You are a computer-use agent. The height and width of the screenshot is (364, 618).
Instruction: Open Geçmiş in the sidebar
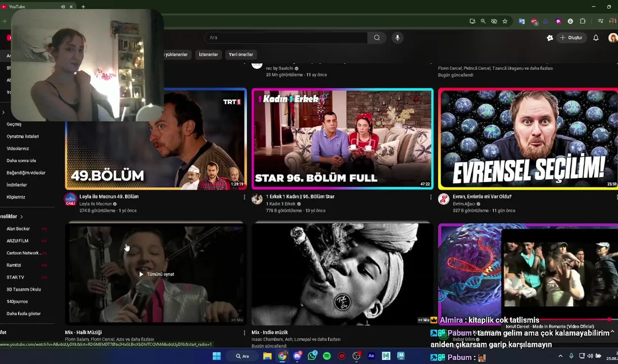click(x=14, y=124)
